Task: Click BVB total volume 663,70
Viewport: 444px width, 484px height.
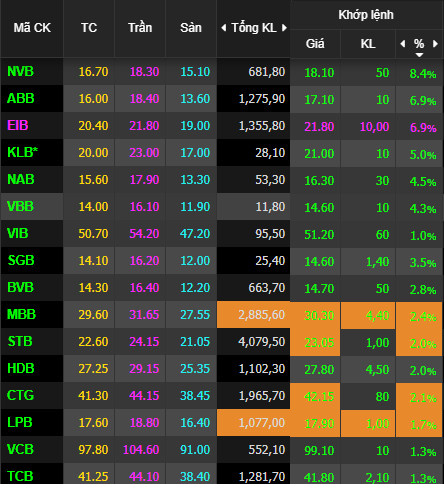Action: pyautogui.click(x=267, y=288)
